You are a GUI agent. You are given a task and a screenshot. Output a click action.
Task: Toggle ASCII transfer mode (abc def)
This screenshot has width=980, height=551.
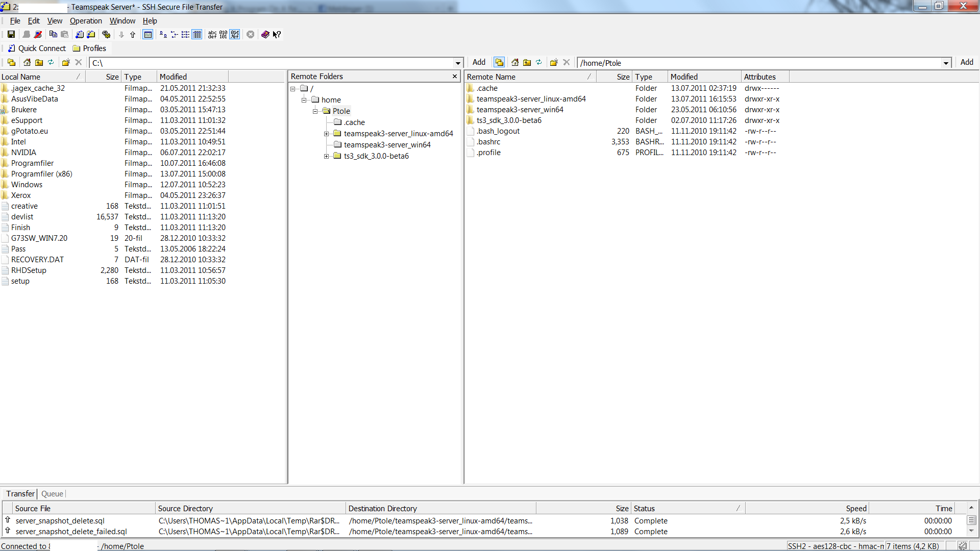[x=212, y=35]
